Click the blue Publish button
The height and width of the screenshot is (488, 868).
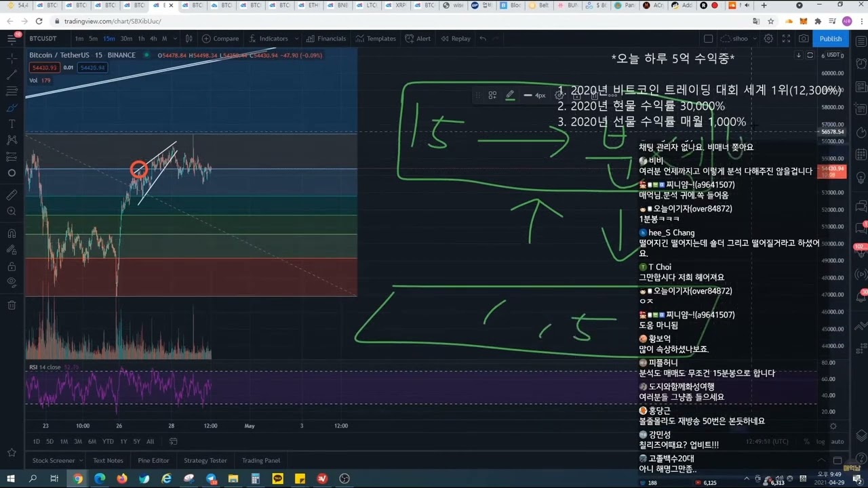click(830, 39)
